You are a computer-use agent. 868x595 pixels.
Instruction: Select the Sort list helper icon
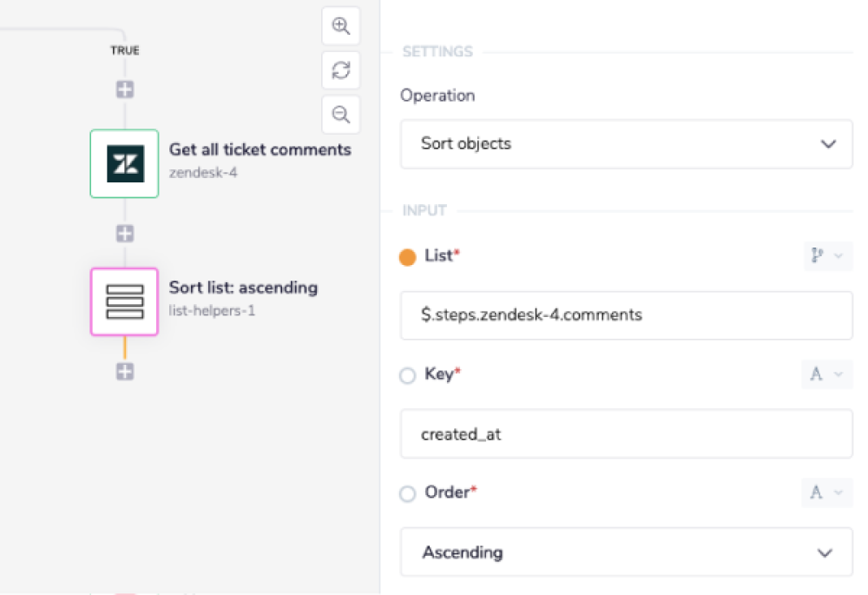[124, 301]
